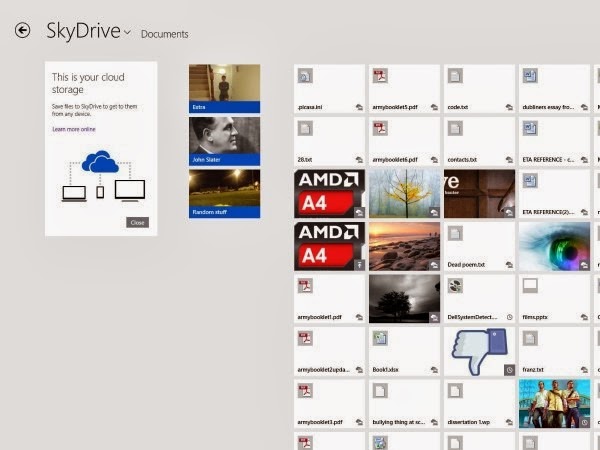Go back with the circled arrow button
The image size is (600, 450).
click(x=22, y=30)
